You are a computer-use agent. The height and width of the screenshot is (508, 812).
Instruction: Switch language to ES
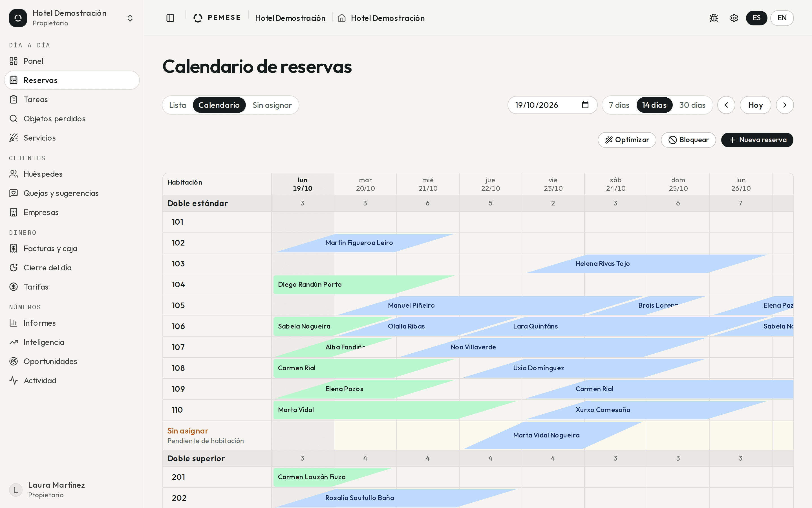[756, 18]
